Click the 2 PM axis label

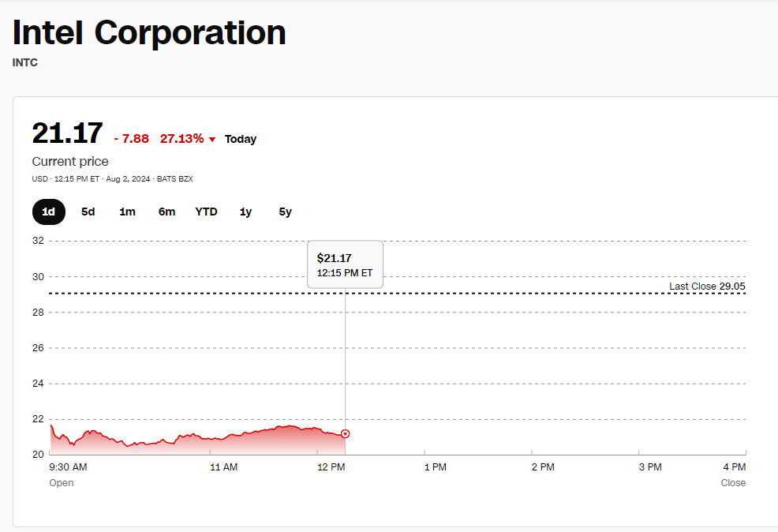(543, 467)
